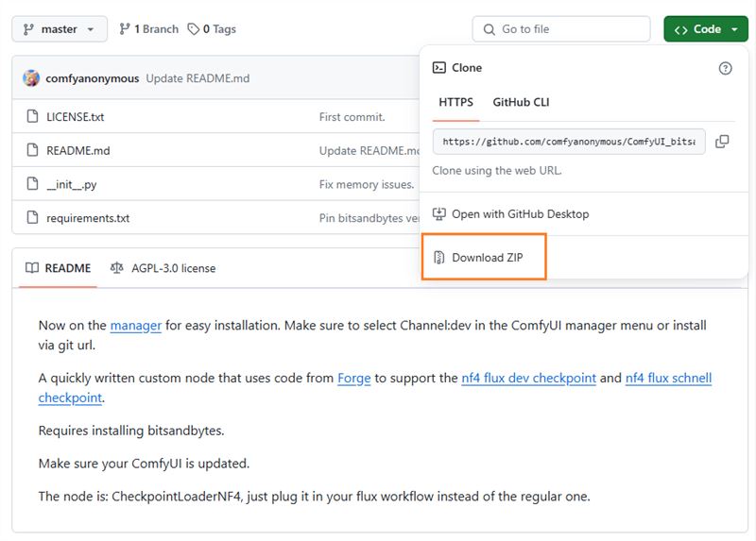The width and height of the screenshot is (756, 541).
Task: Click the CheckpointLoaderNF4 node sentence
Action: point(314,497)
